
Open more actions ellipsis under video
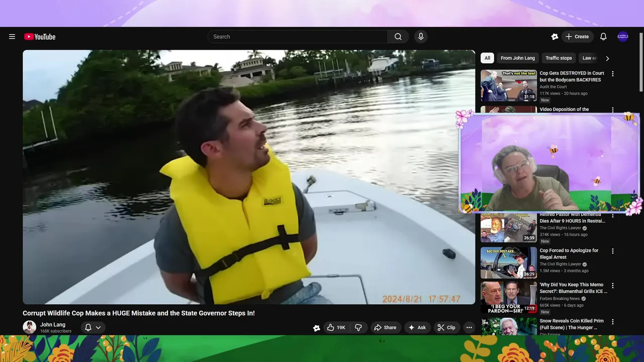tap(469, 327)
